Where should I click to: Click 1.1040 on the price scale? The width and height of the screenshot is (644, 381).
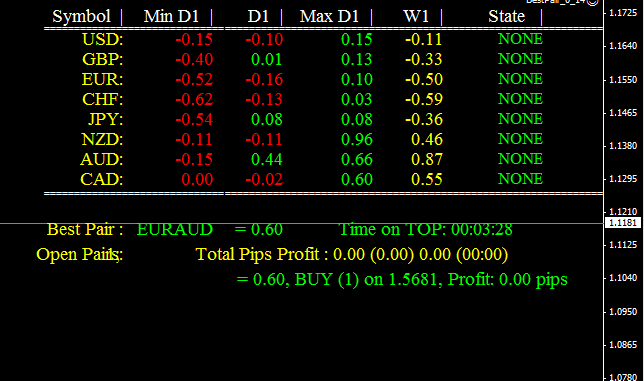pos(623,278)
